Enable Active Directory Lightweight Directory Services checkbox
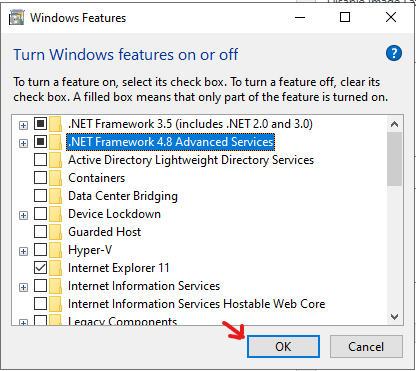 (40, 160)
